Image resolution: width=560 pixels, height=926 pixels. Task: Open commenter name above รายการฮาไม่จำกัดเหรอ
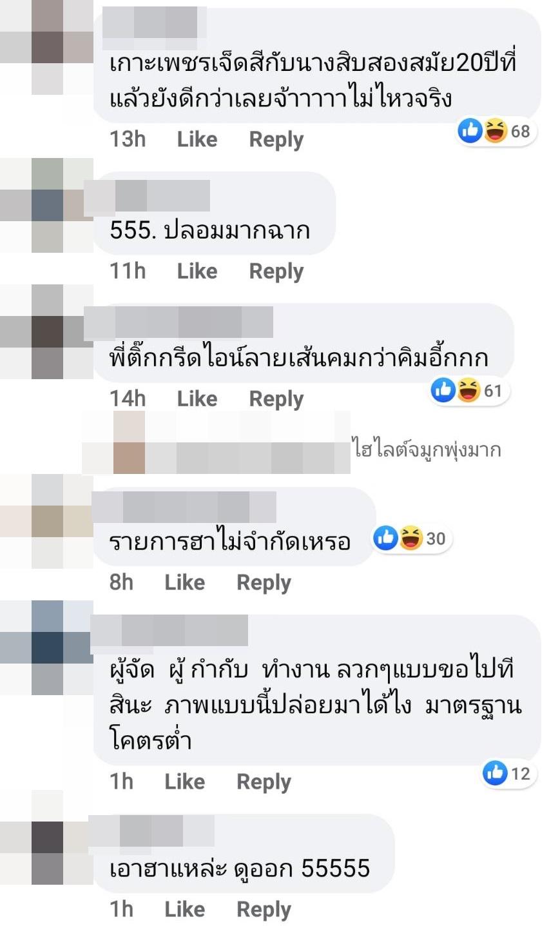point(184,507)
